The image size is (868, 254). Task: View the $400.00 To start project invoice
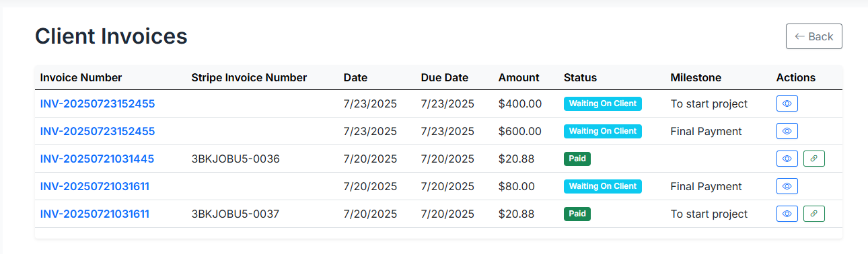pos(787,103)
